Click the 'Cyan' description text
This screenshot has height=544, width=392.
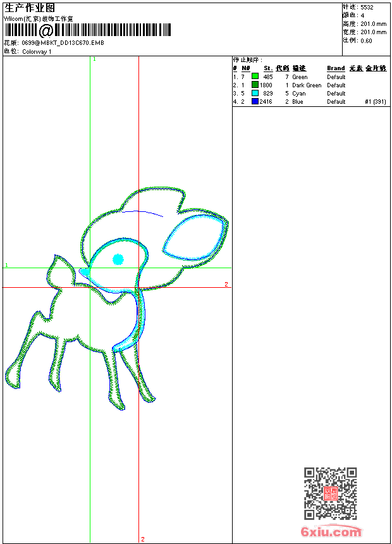pos(298,94)
